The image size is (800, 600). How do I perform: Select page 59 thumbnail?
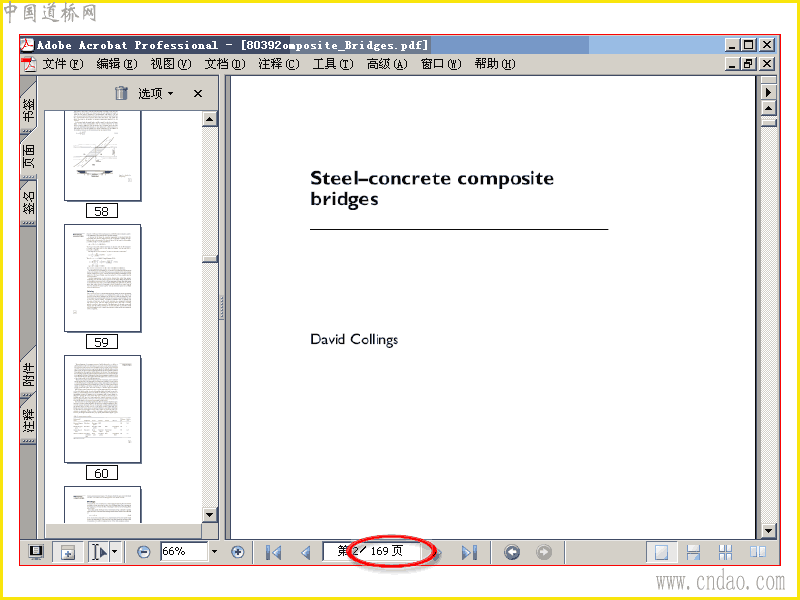click(103, 278)
